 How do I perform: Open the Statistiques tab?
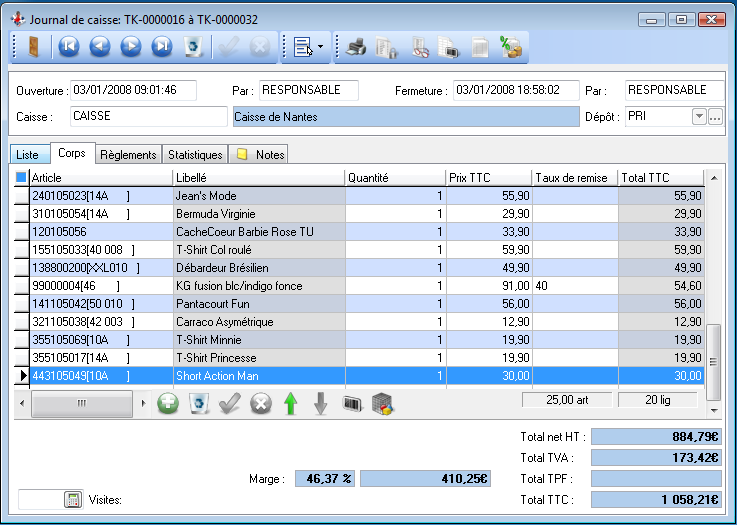pos(195,155)
